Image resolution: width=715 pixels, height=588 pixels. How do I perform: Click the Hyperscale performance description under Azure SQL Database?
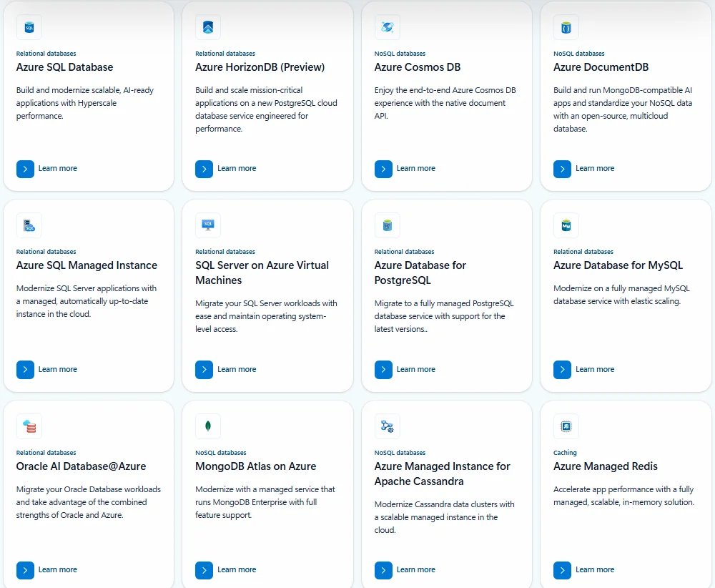click(x=85, y=103)
